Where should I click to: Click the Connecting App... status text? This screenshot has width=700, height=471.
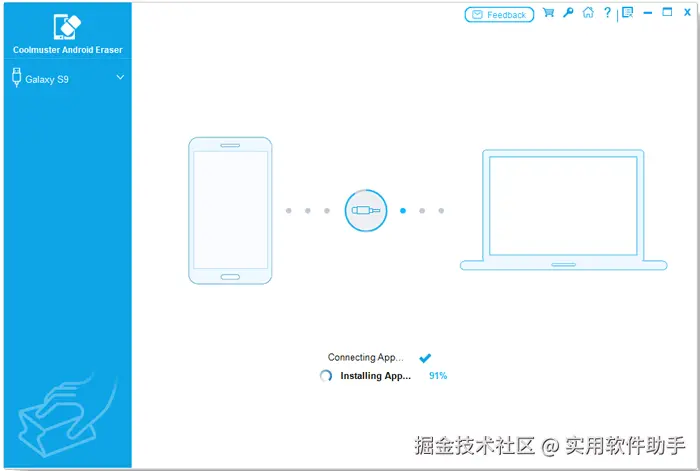[365, 357]
